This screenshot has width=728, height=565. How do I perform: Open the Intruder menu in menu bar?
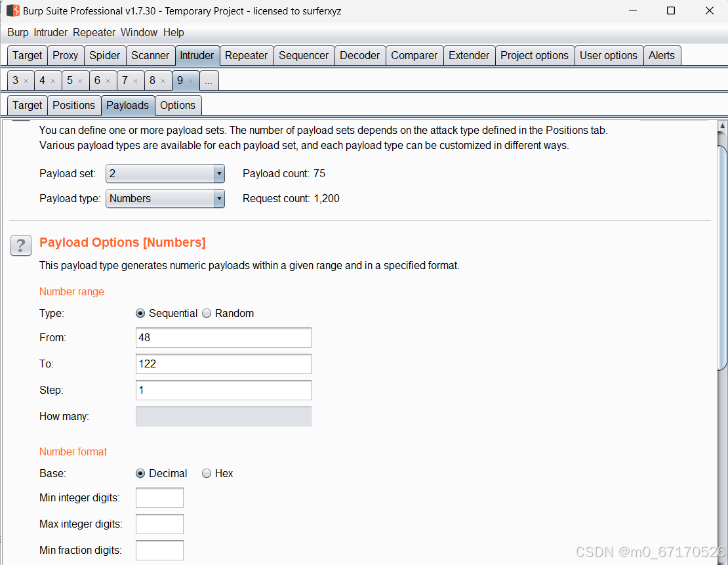click(x=51, y=33)
